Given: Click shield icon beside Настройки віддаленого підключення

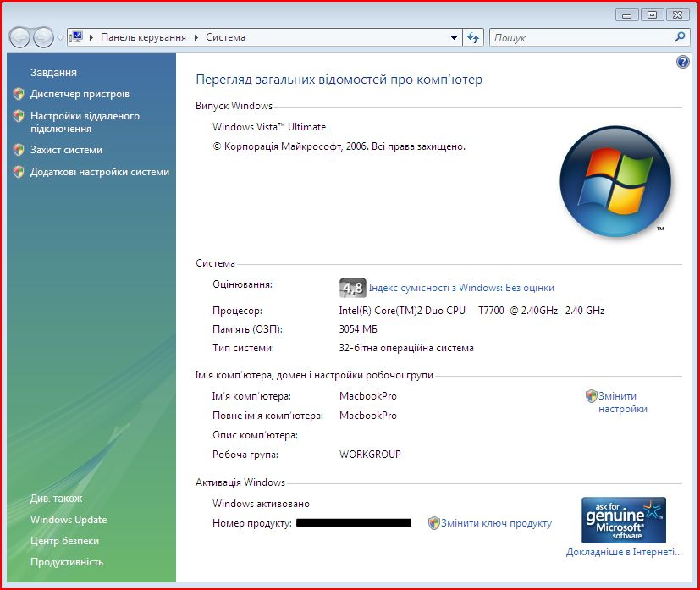Looking at the screenshot, I should pos(19,116).
